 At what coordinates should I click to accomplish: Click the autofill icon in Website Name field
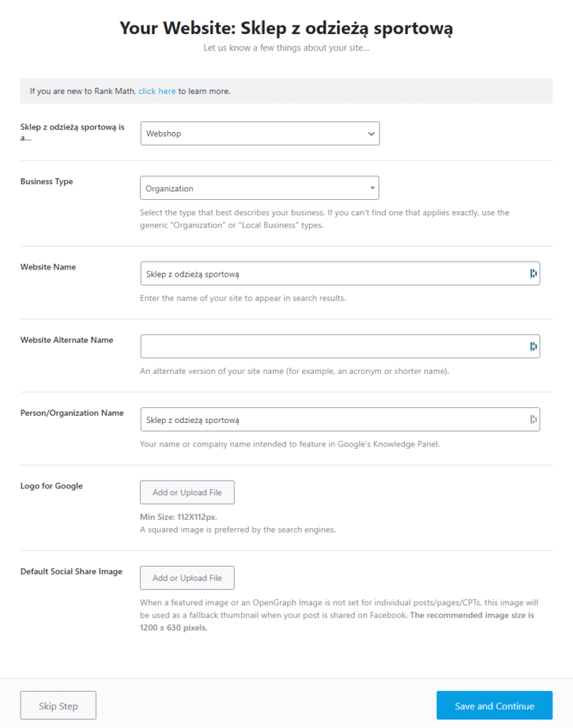click(x=533, y=274)
